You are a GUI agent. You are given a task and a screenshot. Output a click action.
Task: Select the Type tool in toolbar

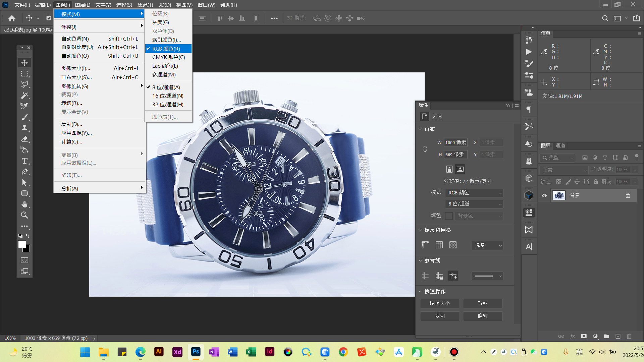click(24, 161)
